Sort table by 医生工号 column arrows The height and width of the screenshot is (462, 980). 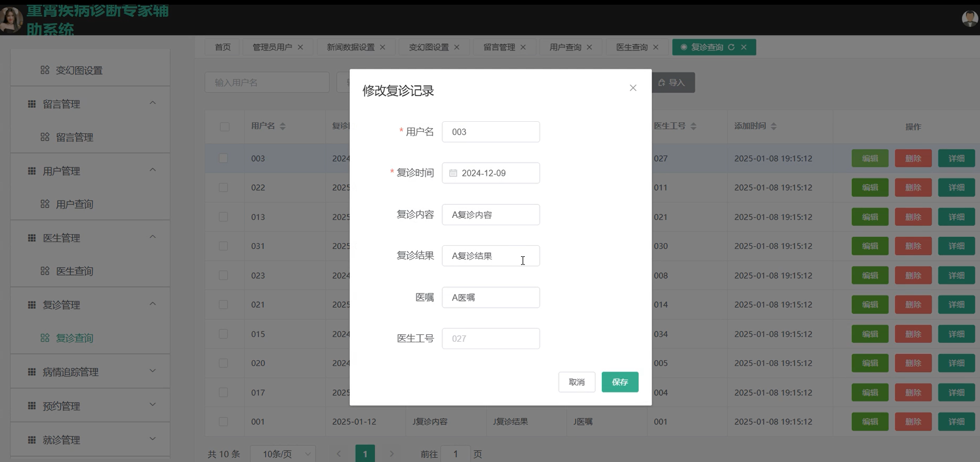693,127
